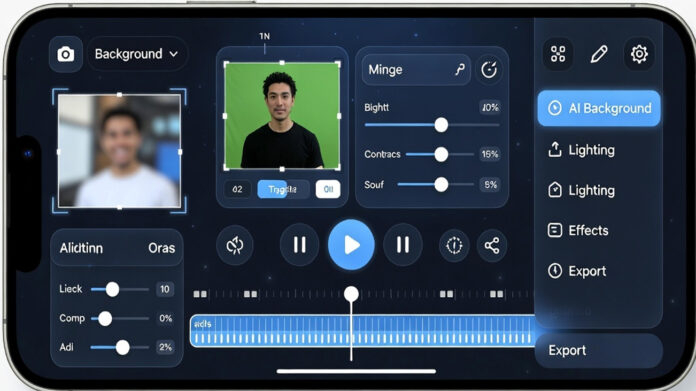Click the green screen portrait thumbnail
Image resolution: width=696 pixels, height=391 pixels.
[282, 115]
